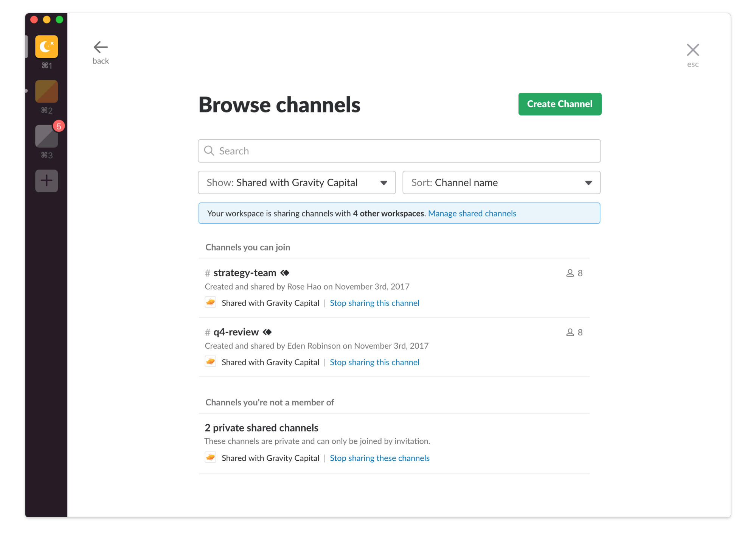
Task: Click Gravity Capital logo under private shared channels
Action: click(x=211, y=457)
